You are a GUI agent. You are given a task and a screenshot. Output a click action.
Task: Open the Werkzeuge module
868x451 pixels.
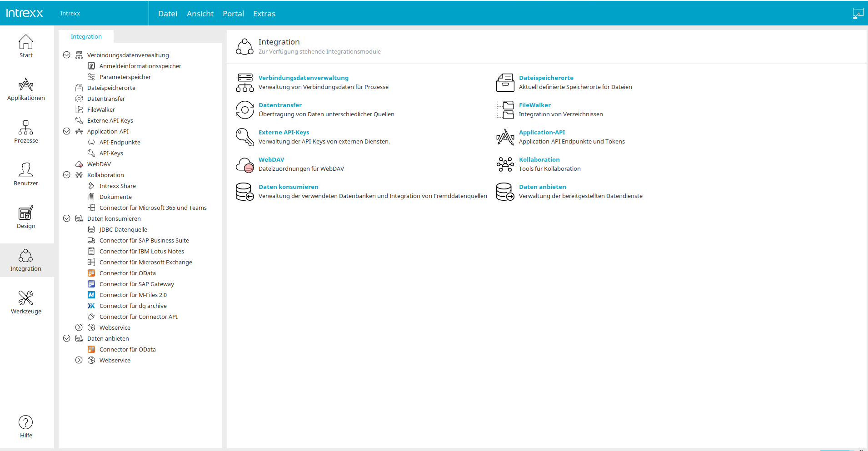[x=26, y=303]
